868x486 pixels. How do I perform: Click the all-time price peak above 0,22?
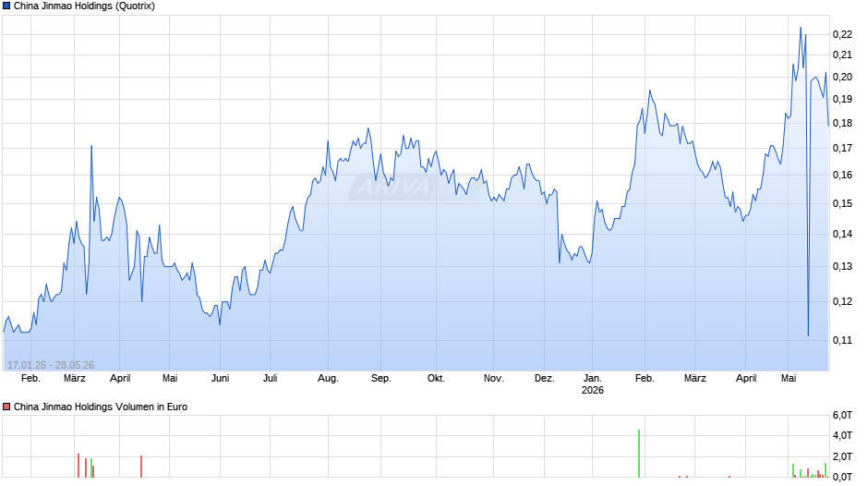[801, 28]
